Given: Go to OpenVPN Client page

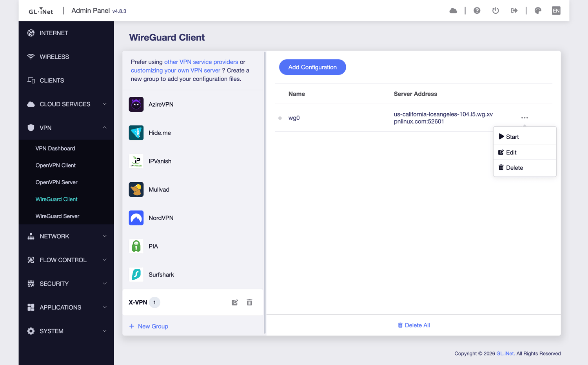Looking at the screenshot, I should tap(56, 165).
